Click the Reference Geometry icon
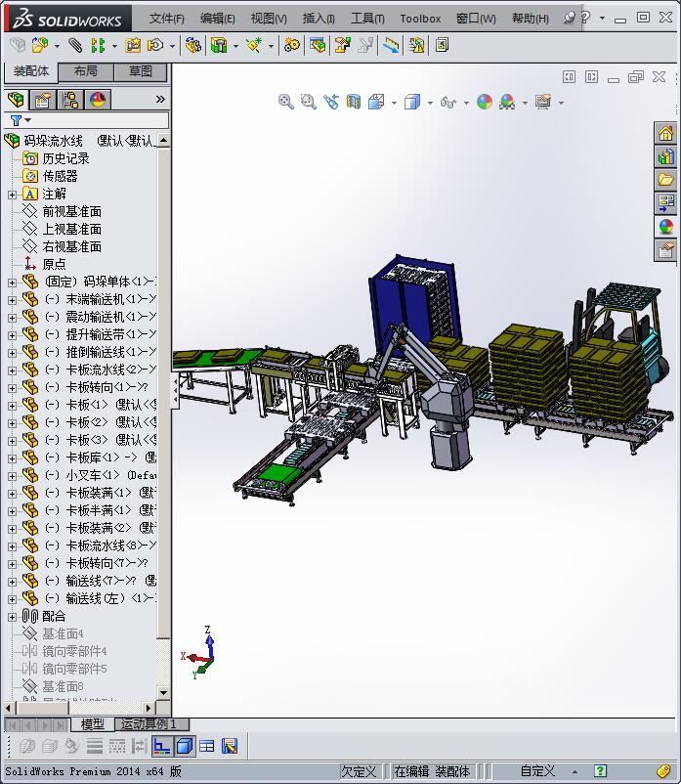Image resolution: width=681 pixels, height=784 pixels. 254,46
